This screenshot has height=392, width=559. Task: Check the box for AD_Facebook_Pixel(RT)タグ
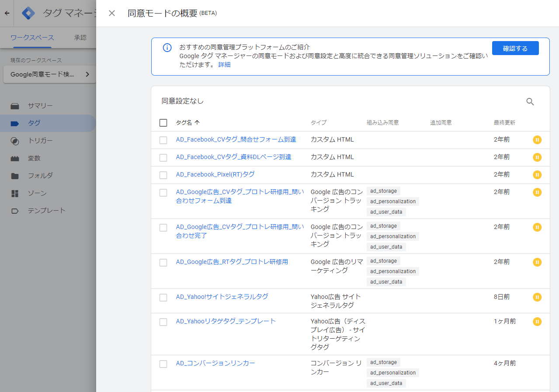163,175
